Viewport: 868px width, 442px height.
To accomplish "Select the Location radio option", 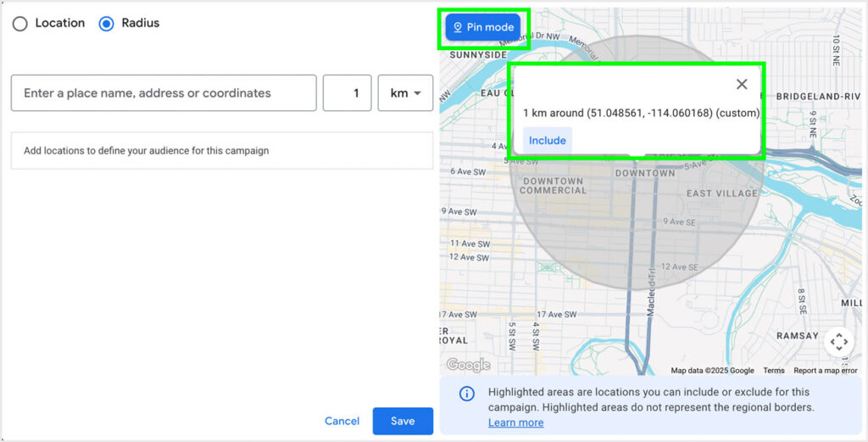I will [20, 24].
